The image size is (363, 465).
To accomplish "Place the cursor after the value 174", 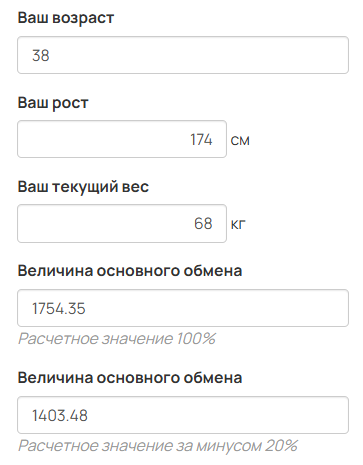I will click(x=213, y=139).
